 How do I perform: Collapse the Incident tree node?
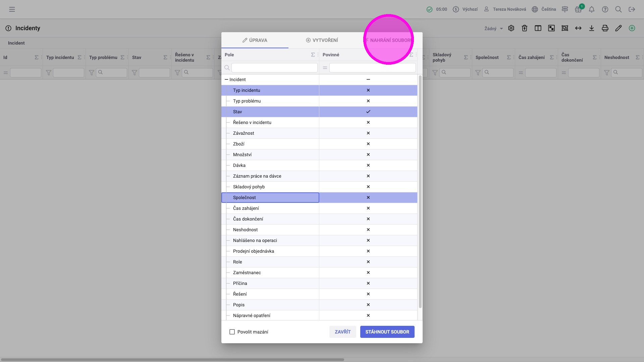click(226, 79)
